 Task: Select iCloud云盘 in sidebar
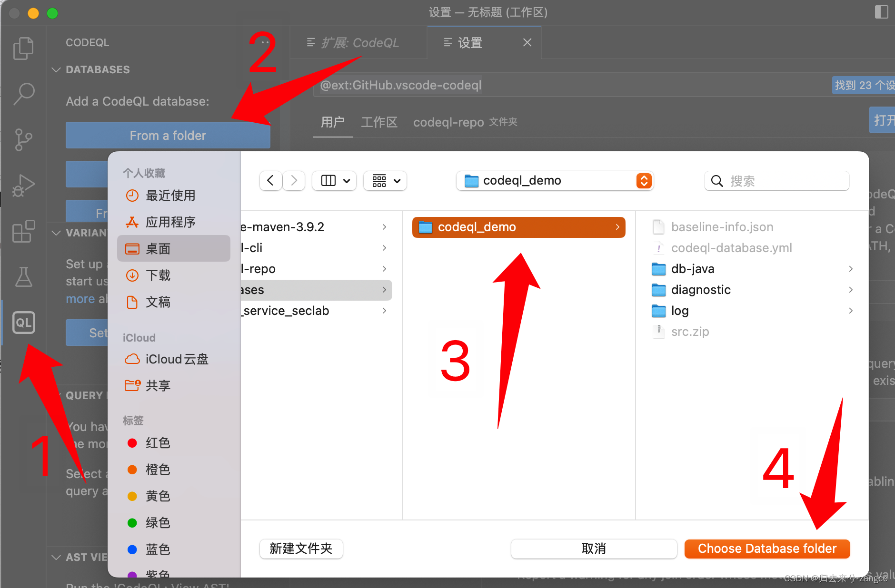coord(174,359)
